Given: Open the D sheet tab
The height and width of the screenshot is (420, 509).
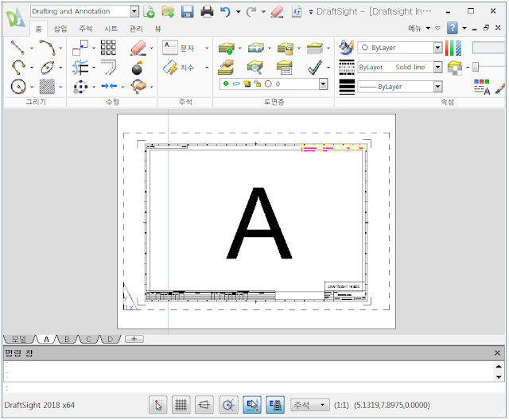Looking at the screenshot, I should (110, 339).
